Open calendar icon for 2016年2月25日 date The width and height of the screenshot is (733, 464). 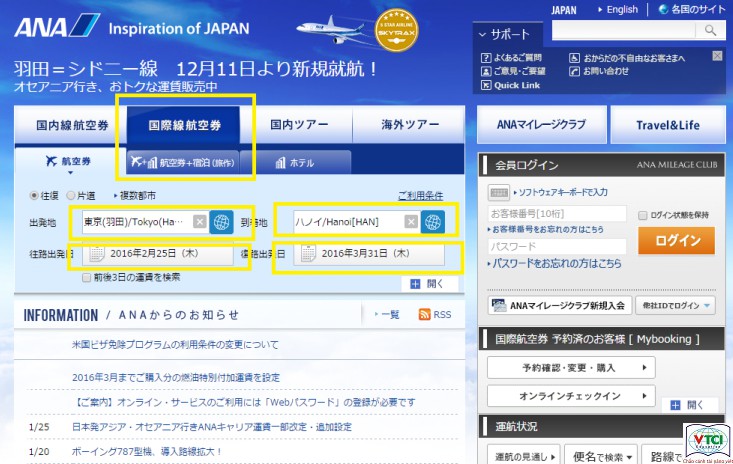pyautogui.click(x=97, y=254)
